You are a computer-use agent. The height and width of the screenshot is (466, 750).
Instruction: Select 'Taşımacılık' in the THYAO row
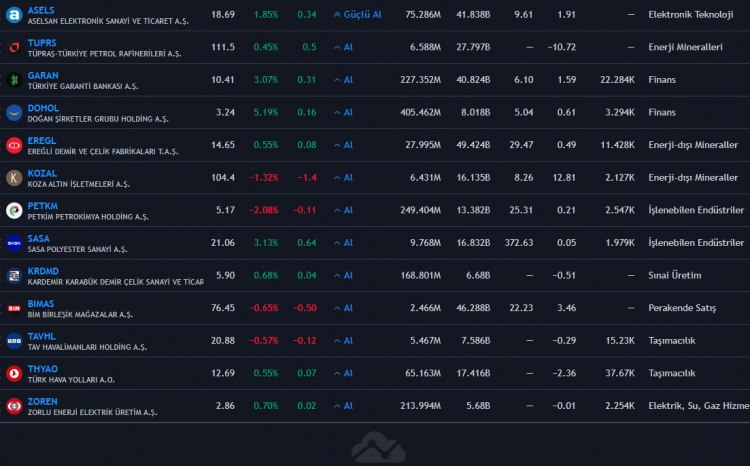pyautogui.click(x=672, y=373)
